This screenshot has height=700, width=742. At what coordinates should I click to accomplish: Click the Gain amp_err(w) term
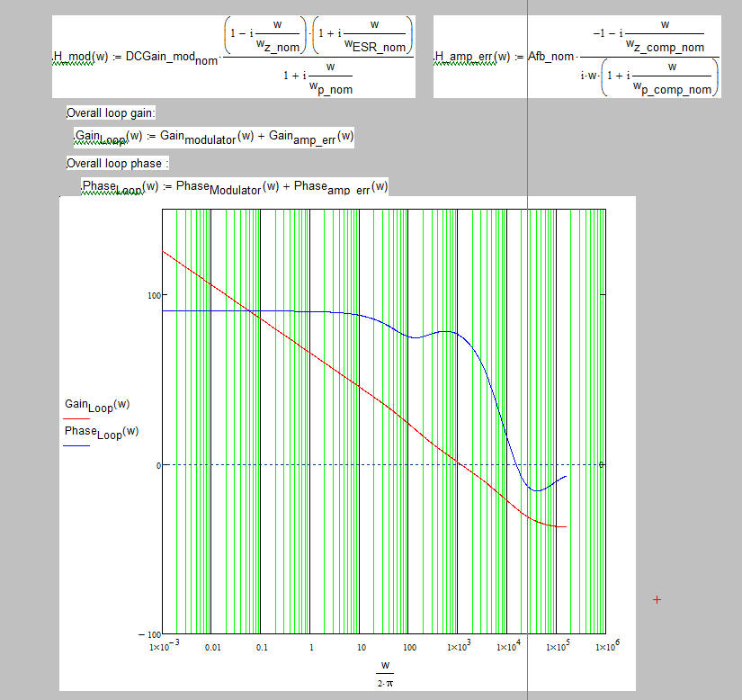click(311, 138)
